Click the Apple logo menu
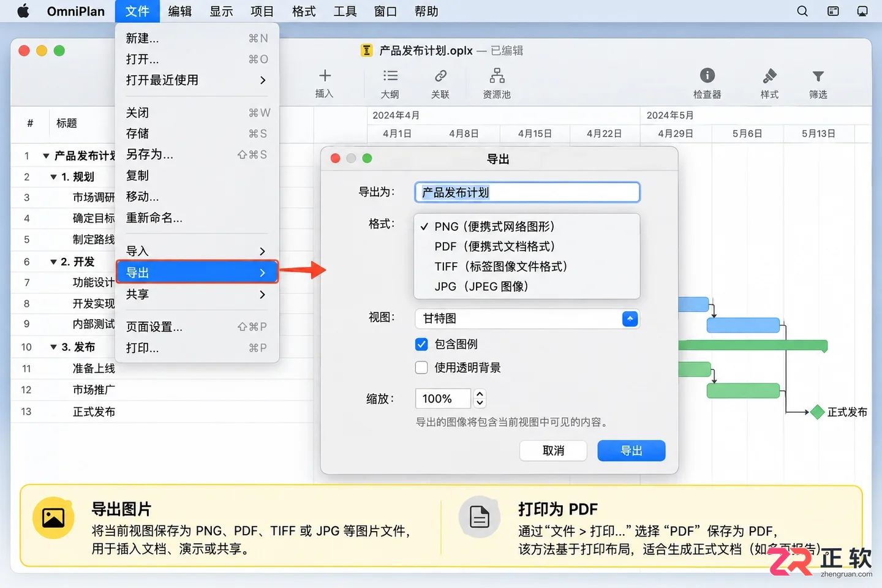This screenshot has height=588, width=882. 23,11
